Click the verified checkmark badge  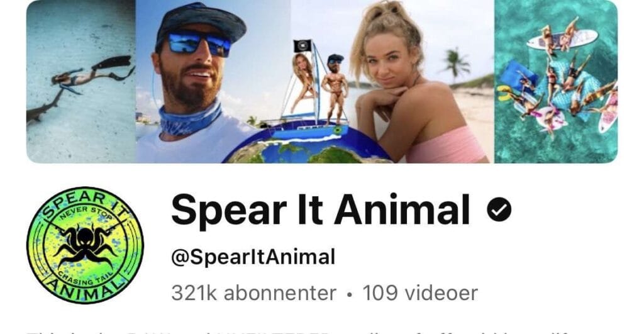[499, 209]
